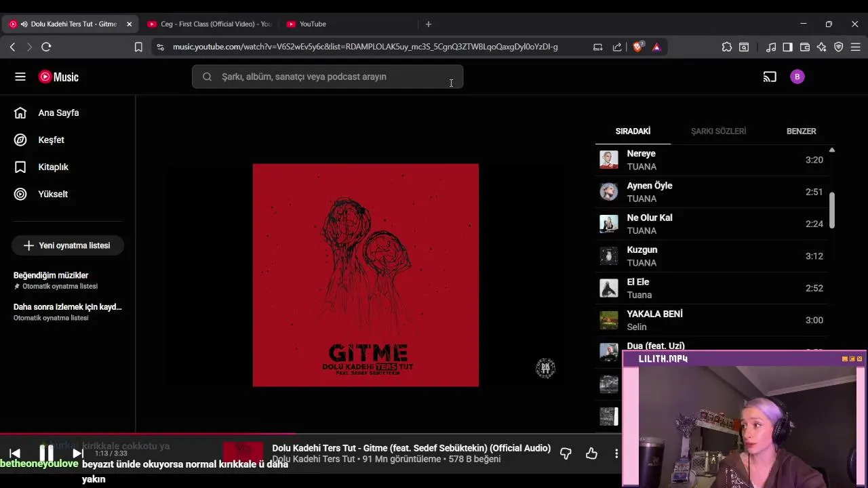The height and width of the screenshot is (488, 868).
Task: Play El Ele by Tuana
Action: point(711,288)
